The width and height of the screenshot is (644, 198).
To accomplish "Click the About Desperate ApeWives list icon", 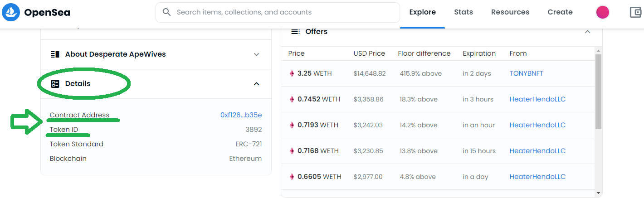I will point(55,54).
